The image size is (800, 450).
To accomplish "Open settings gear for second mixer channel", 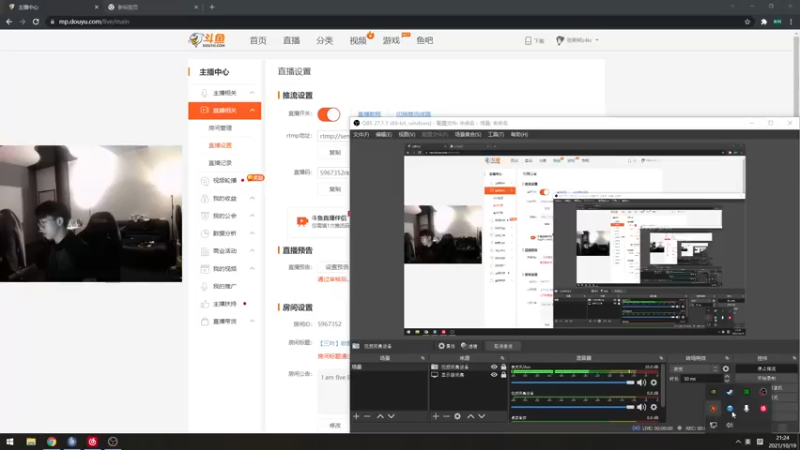I will coord(654,407).
